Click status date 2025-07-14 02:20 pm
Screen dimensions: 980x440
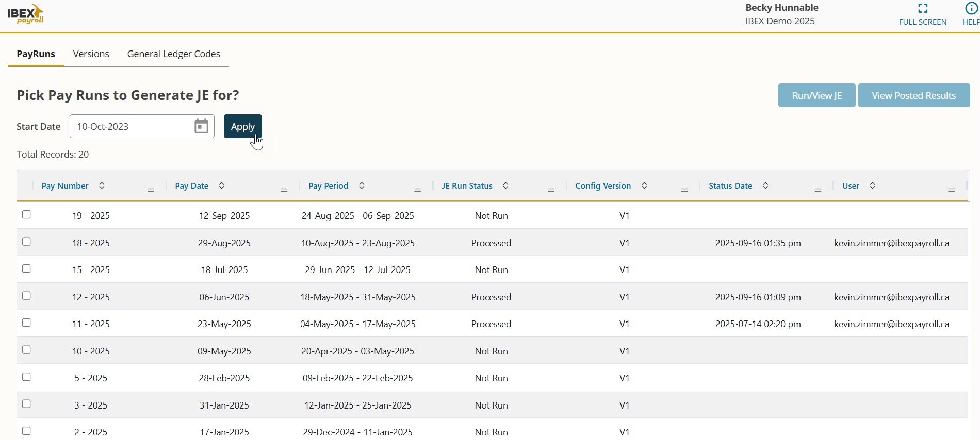(x=758, y=324)
